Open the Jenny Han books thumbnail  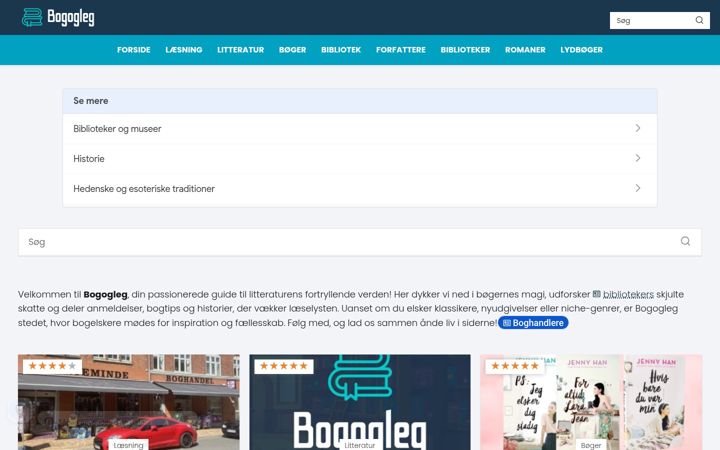[591, 402]
